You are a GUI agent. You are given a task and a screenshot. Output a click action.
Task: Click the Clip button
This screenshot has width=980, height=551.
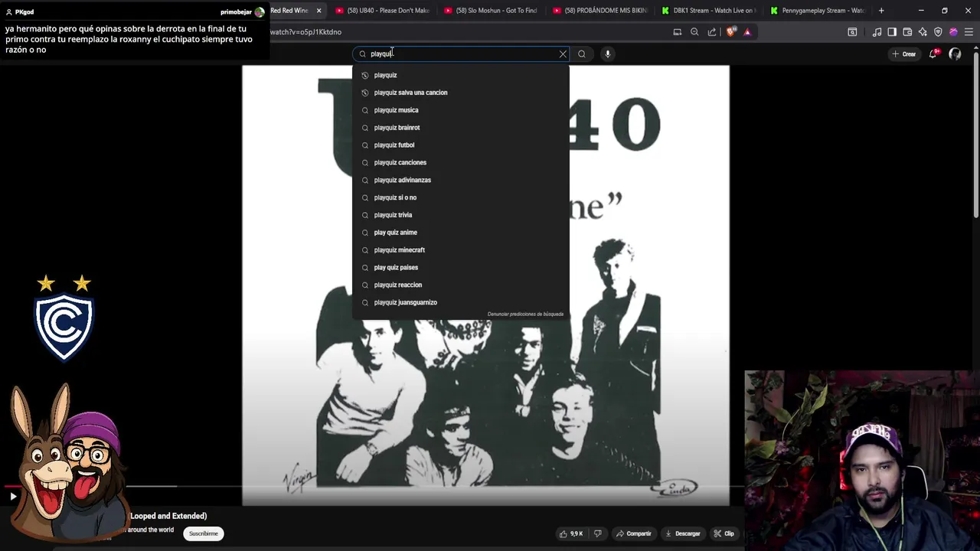(x=724, y=533)
